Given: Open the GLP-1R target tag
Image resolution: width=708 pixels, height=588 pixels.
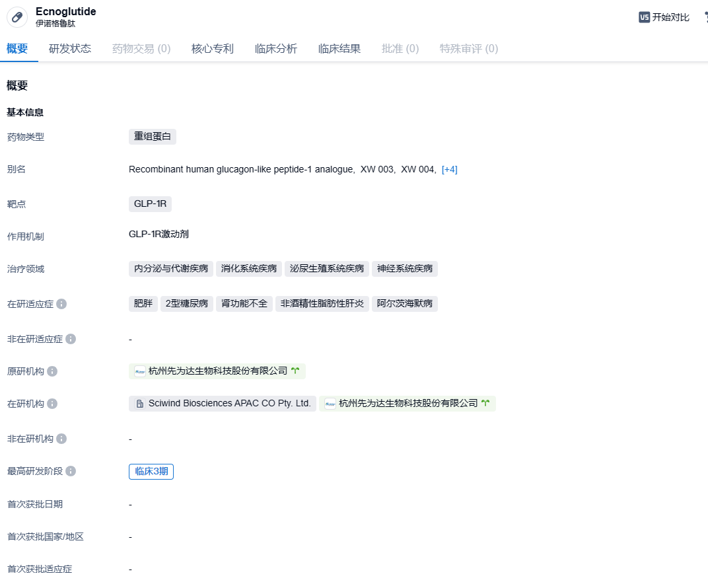Looking at the screenshot, I should 150,203.
